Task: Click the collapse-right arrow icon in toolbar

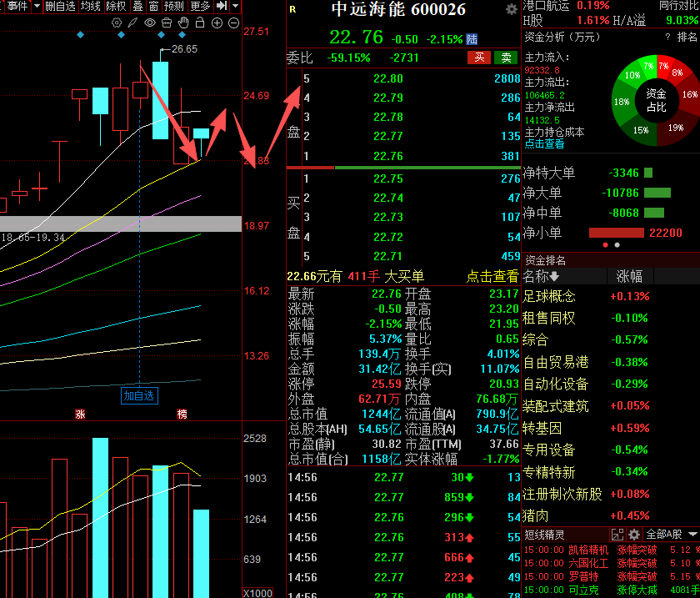Action: [222, 6]
